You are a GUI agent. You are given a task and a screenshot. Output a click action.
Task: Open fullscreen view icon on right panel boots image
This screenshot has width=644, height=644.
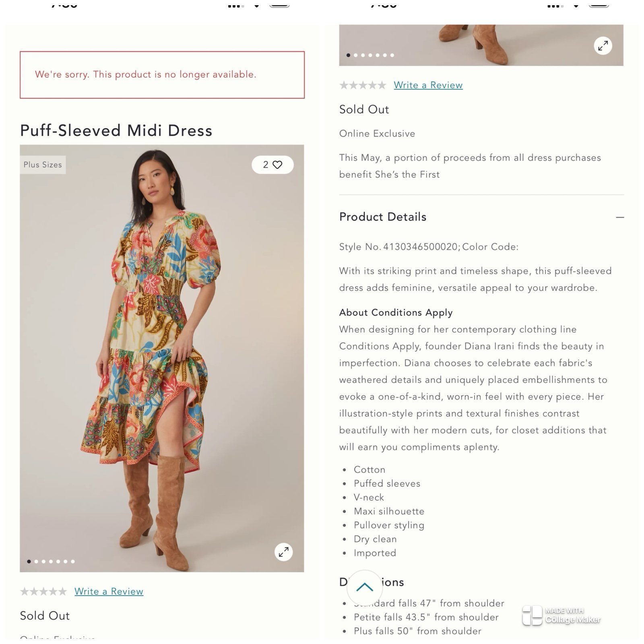click(603, 46)
